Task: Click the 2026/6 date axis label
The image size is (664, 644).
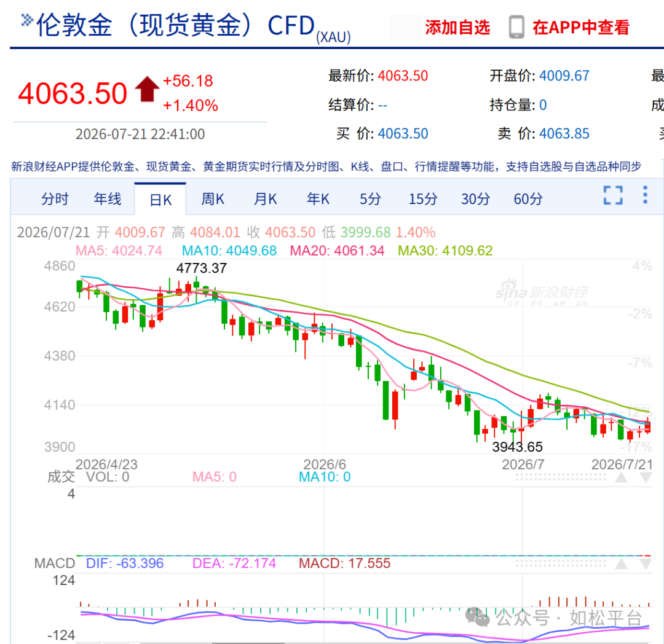Action: [325, 464]
